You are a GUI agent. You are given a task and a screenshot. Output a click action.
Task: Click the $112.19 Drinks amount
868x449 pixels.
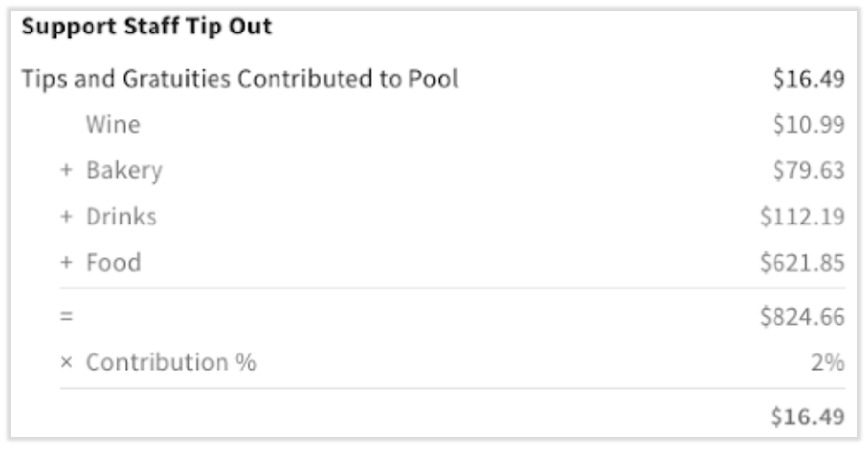[x=801, y=217]
